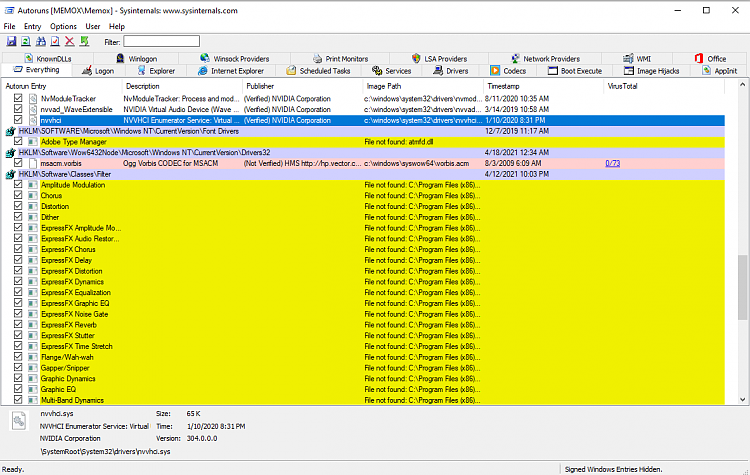
Task: Open the Scheduled Tasks tab
Action: [x=318, y=71]
